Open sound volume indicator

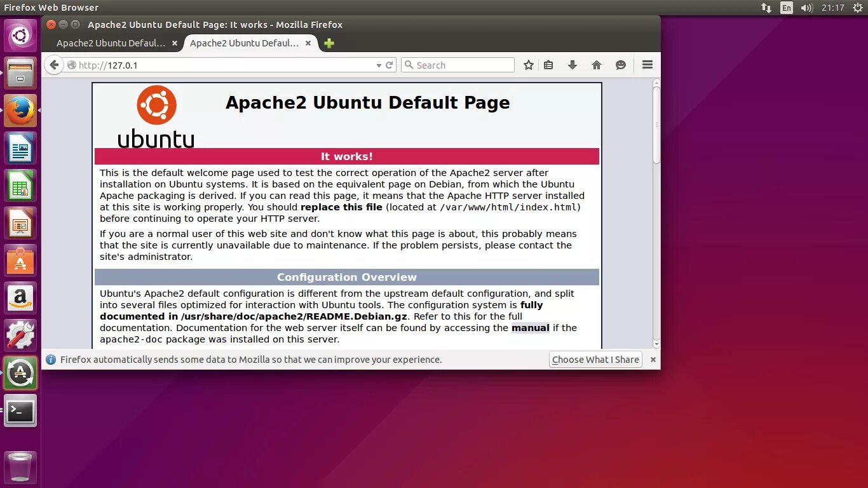tap(807, 8)
